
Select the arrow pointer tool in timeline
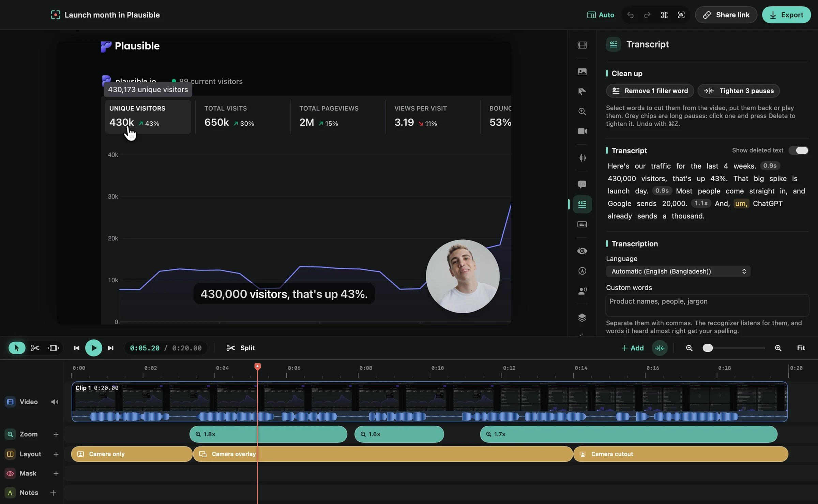pos(17,348)
